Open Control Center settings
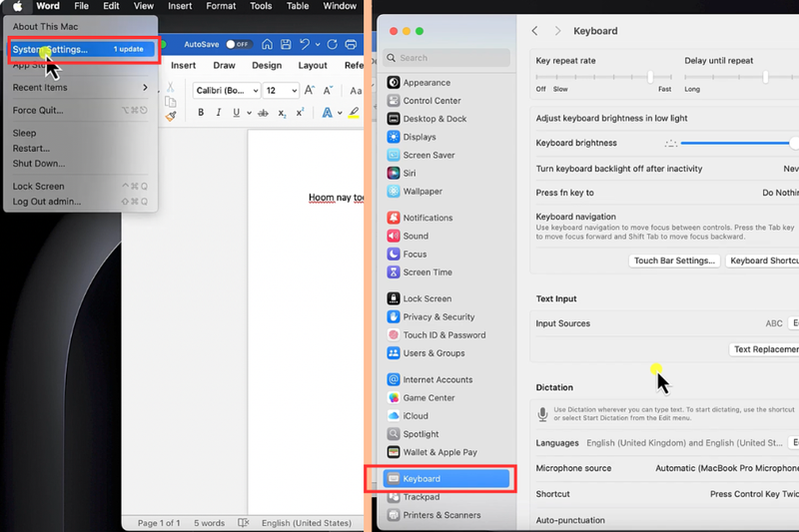Screen dimensions: 799x532 [x=431, y=101]
